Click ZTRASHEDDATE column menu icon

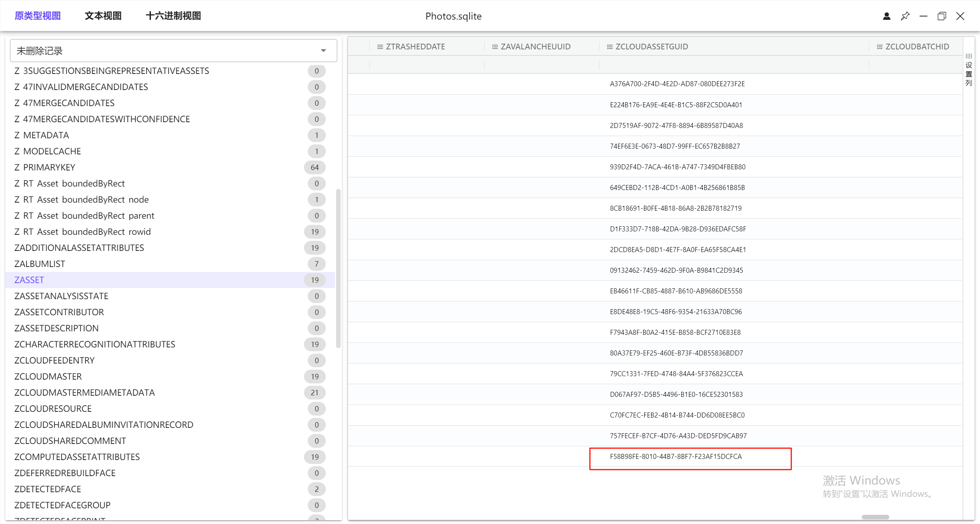380,47
